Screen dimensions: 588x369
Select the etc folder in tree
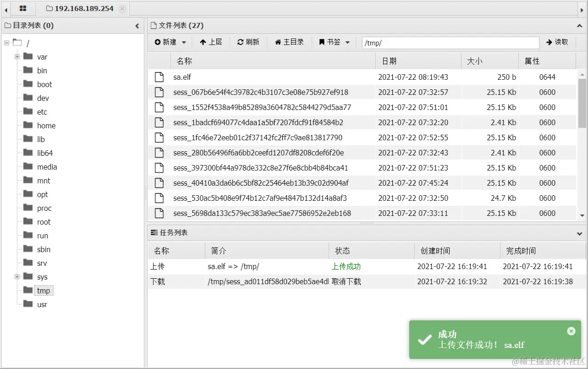point(42,112)
